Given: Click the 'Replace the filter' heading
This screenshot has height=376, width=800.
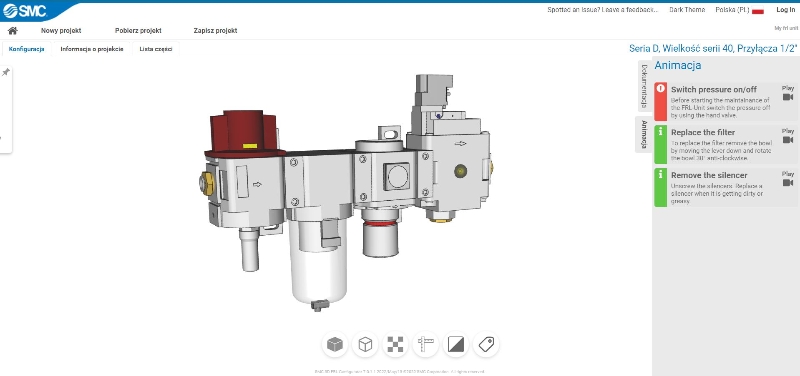Looking at the screenshot, I should pyautogui.click(x=703, y=132).
